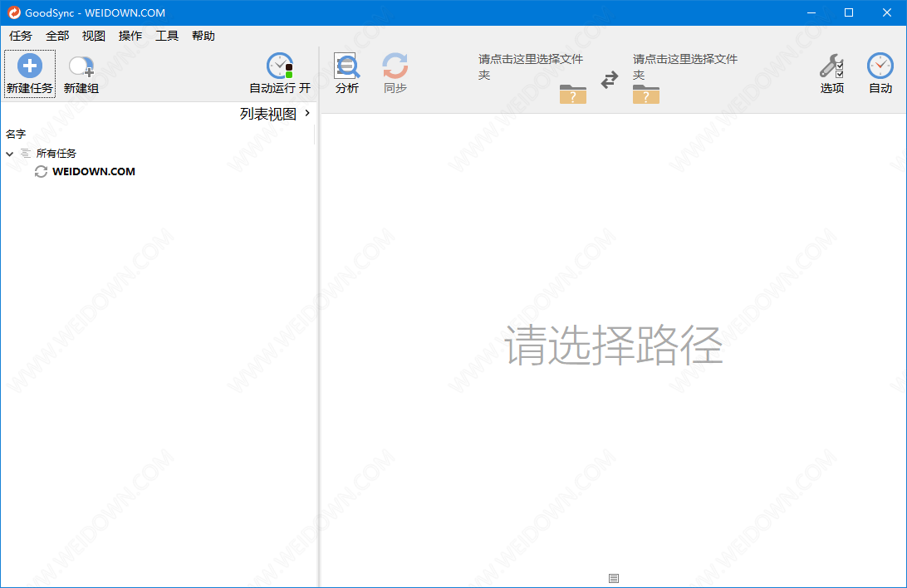
Task: Open the 全部 menu
Action: point(57,36)
